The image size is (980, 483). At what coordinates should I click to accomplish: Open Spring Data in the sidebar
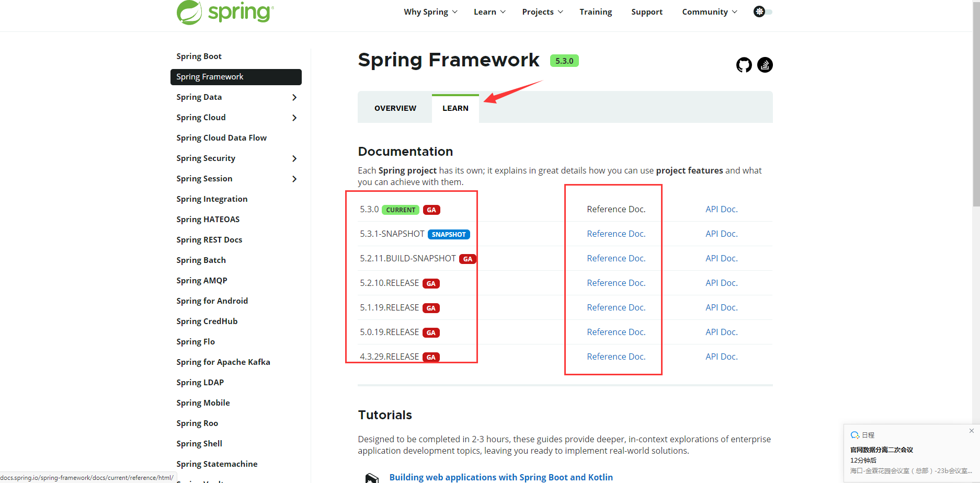coord(199,97)
